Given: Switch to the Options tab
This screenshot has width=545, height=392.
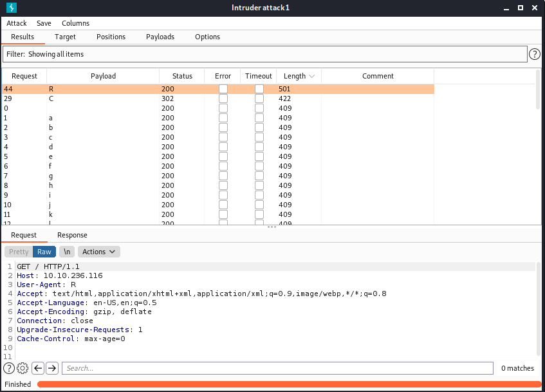Looking at the screenshot, I should click(x=207, y=37).
